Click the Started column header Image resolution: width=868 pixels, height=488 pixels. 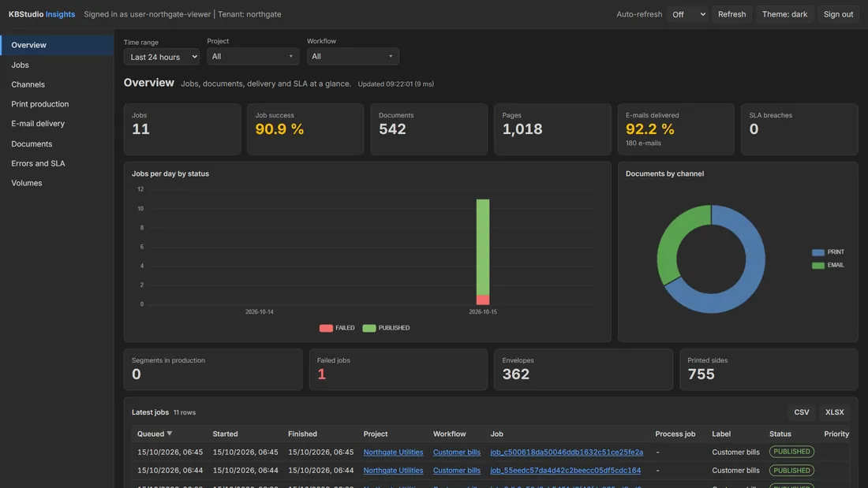pyautogui.click(x=226, y=434)
